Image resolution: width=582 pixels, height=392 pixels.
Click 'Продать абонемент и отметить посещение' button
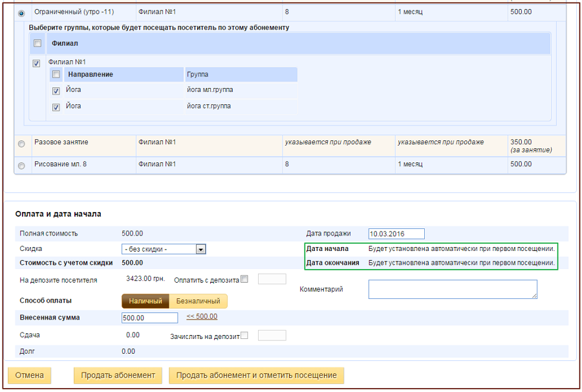click(x=257, y=375)
